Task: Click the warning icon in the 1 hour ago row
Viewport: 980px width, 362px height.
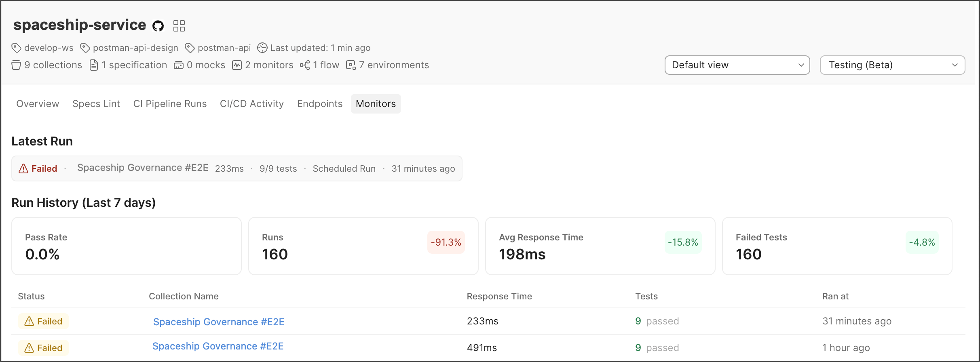Action: (x=29, y=348)
